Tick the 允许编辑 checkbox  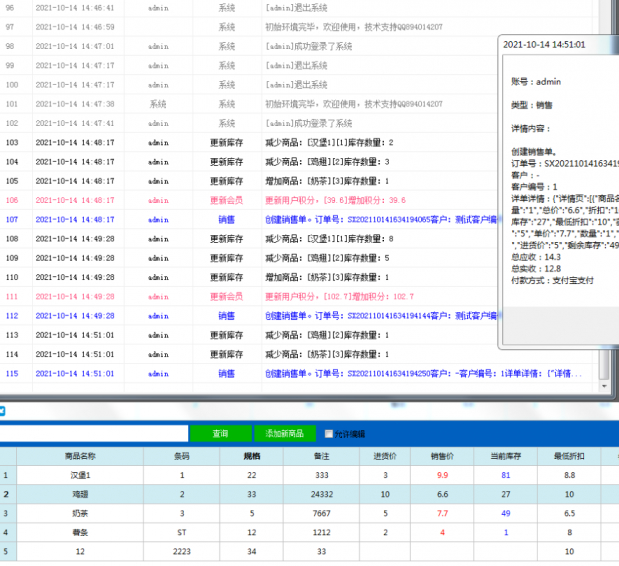click(328, 434)
